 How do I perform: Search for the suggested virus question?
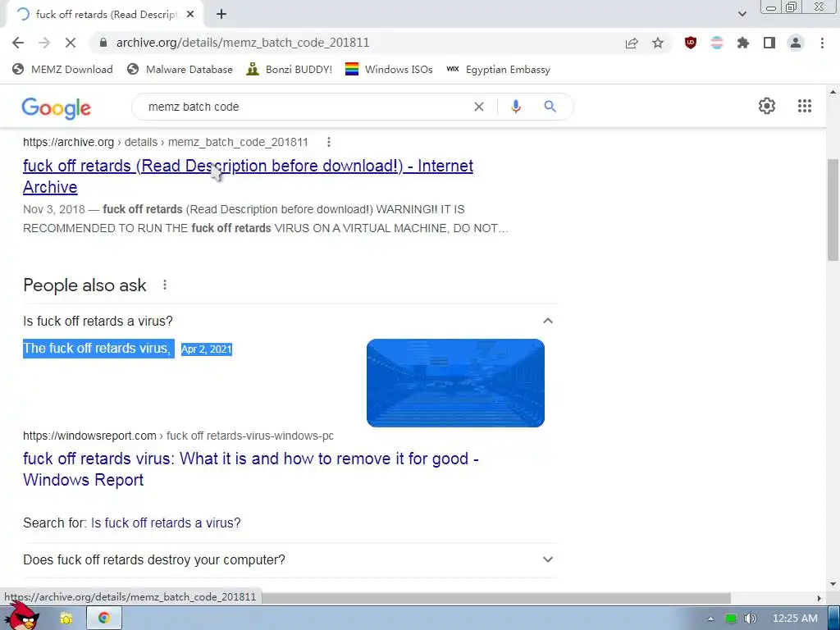pos(166,523)
